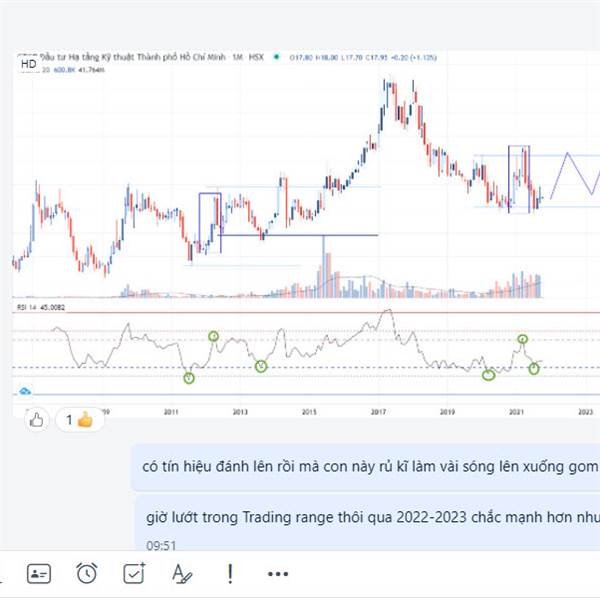This screenshot has width=600, height=600.
Task: Click the contact card icon in toolbar
Action: point(39,573)
